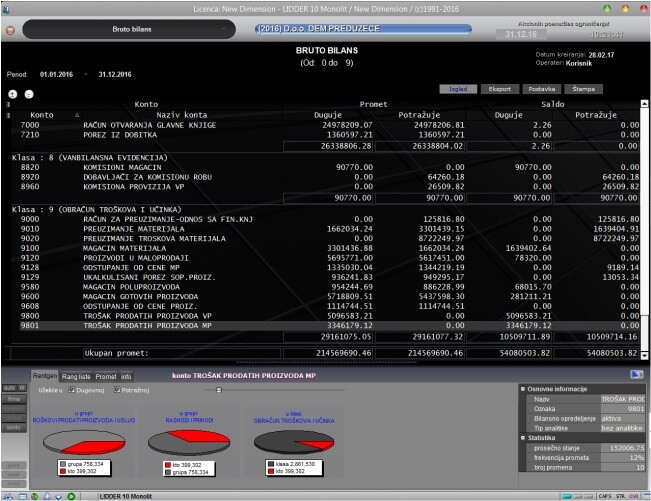Click the slider handle above the pie charts

click(219, 390)
